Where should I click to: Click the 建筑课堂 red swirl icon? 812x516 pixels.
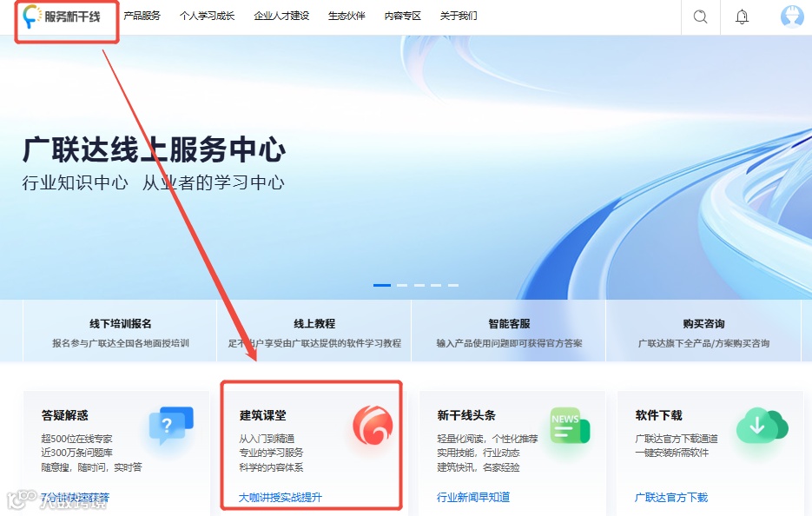(x=373, y=426)
